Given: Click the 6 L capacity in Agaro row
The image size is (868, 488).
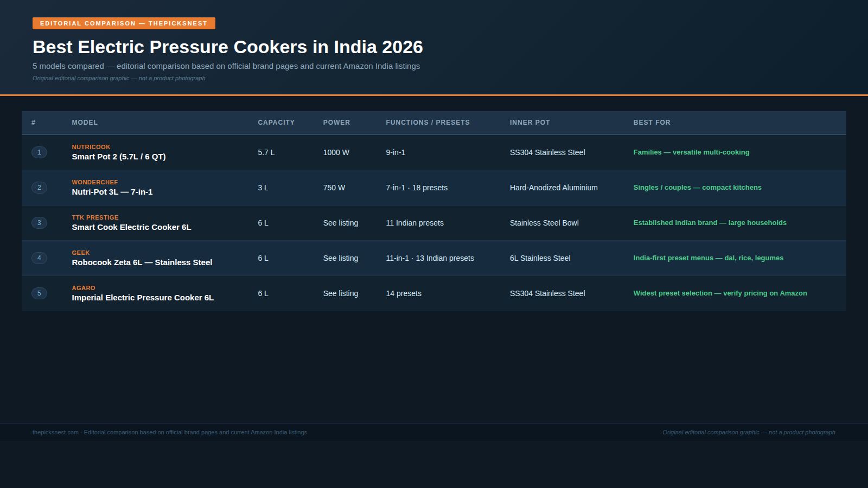Looking at the screenshot, I should click(263, 293).
